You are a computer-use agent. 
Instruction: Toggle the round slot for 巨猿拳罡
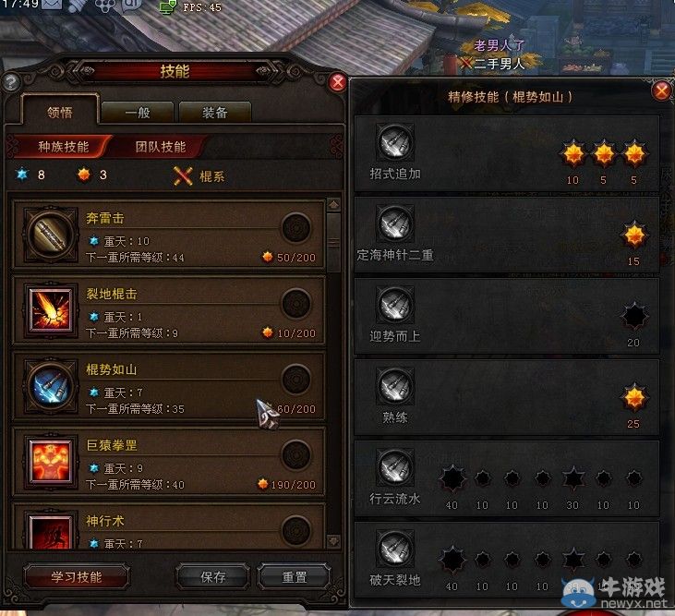[296, 455]
